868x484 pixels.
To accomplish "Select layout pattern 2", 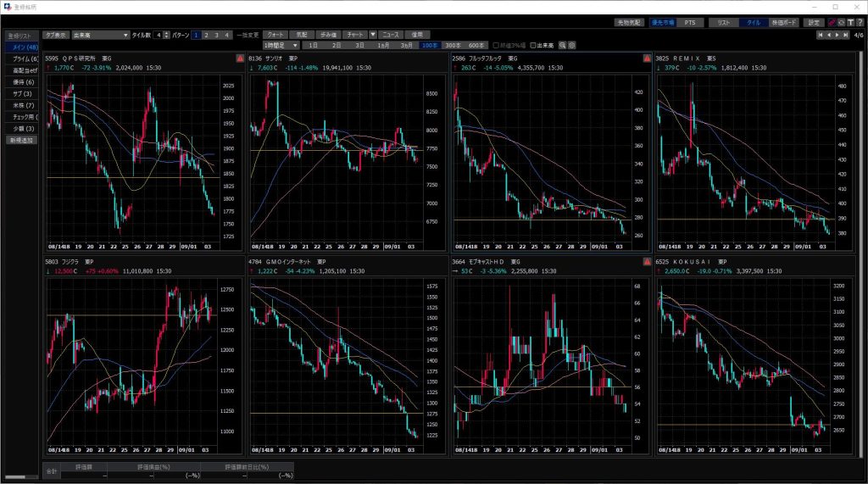I will 206,35.
